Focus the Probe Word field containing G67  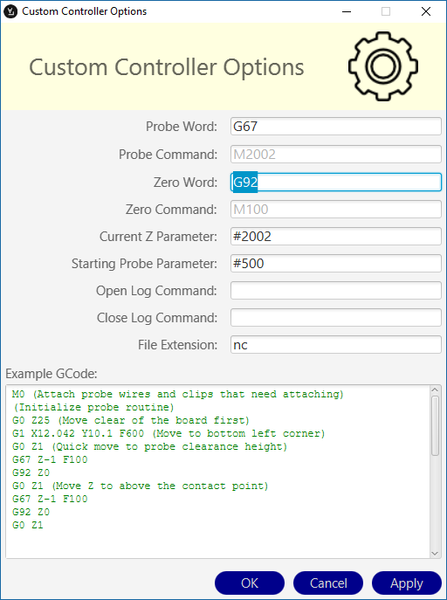pos(336,127)
